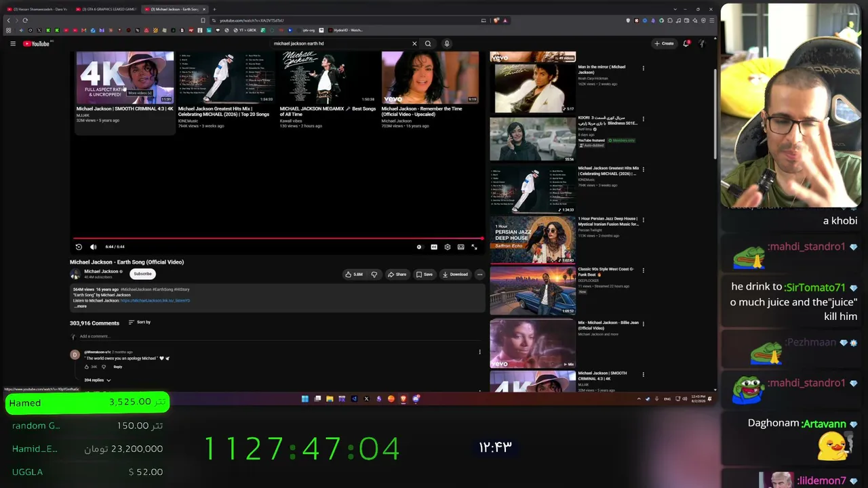Screen dimensions: 868x488
Task: Share the Earth Song video
Action: point(397,274)
